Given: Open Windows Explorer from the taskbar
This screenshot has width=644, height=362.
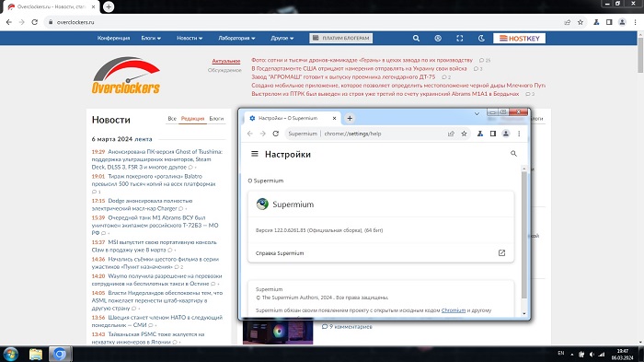Looking at the screenshot, I should pyautogui.click(x=36, y=355).
